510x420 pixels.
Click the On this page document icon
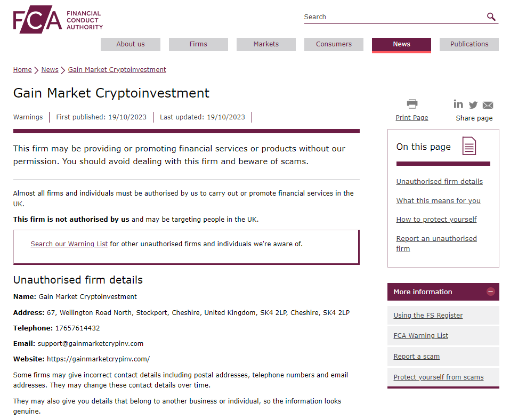(469, 146)
